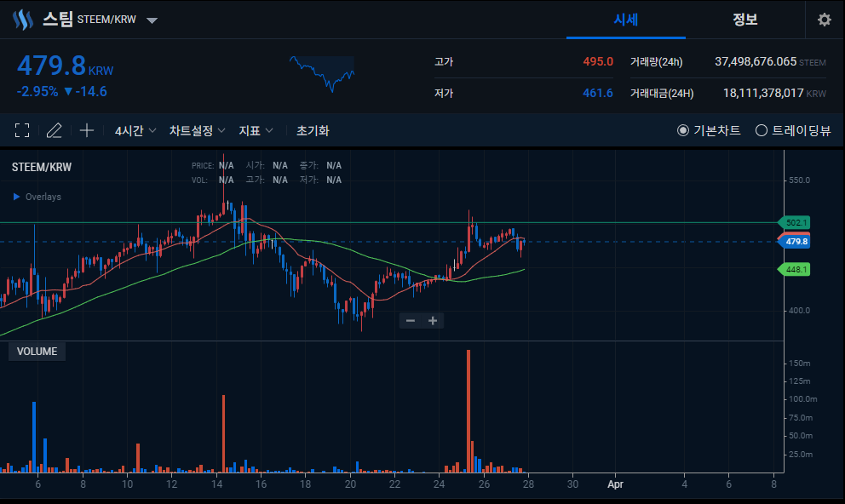845x504 pixels.
Task: Click the VOLUME label button
Action: pos(37,352)
